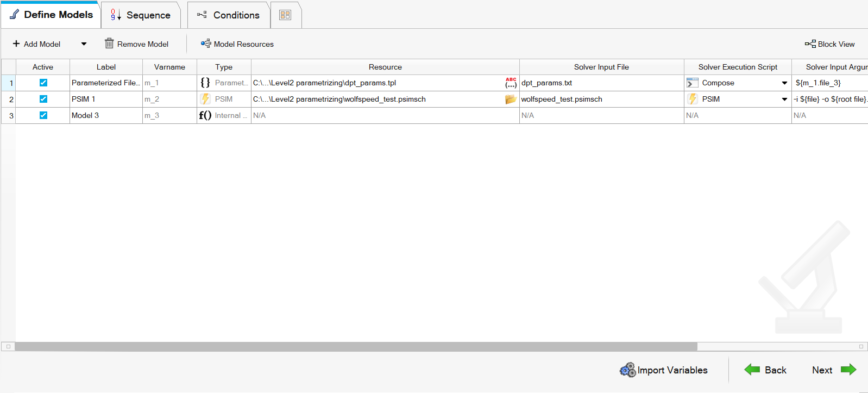
Task: Click the curly braces Parameterized type icon
Action: [x=205, y=83]
